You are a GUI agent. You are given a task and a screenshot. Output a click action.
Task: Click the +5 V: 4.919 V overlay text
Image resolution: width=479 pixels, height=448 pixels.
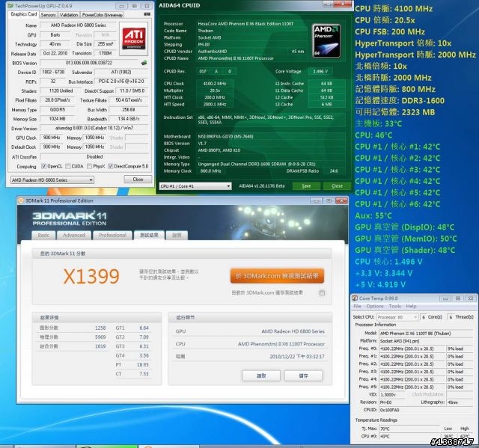pyautogui.click(x=380, y=285)
